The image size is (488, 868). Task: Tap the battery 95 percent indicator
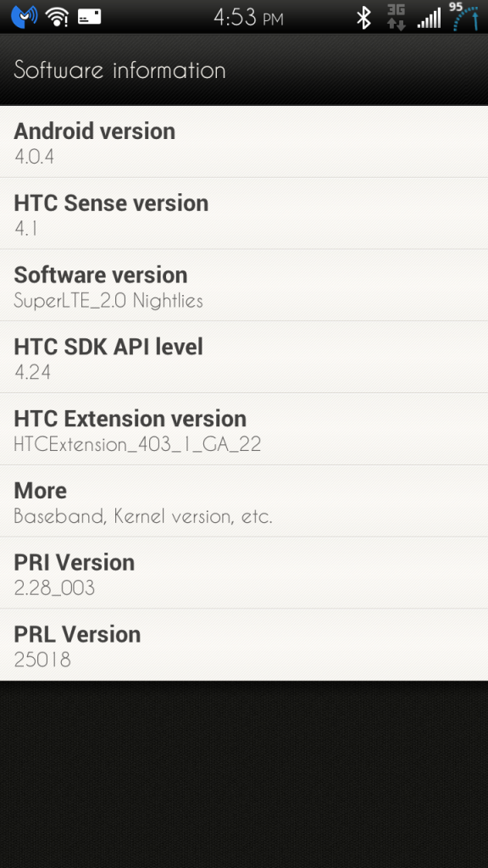(465, 16)
